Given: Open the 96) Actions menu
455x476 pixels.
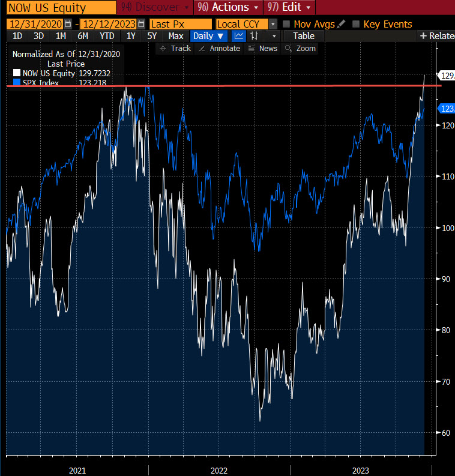Looking at the screenshot, I should click(228, 7).
